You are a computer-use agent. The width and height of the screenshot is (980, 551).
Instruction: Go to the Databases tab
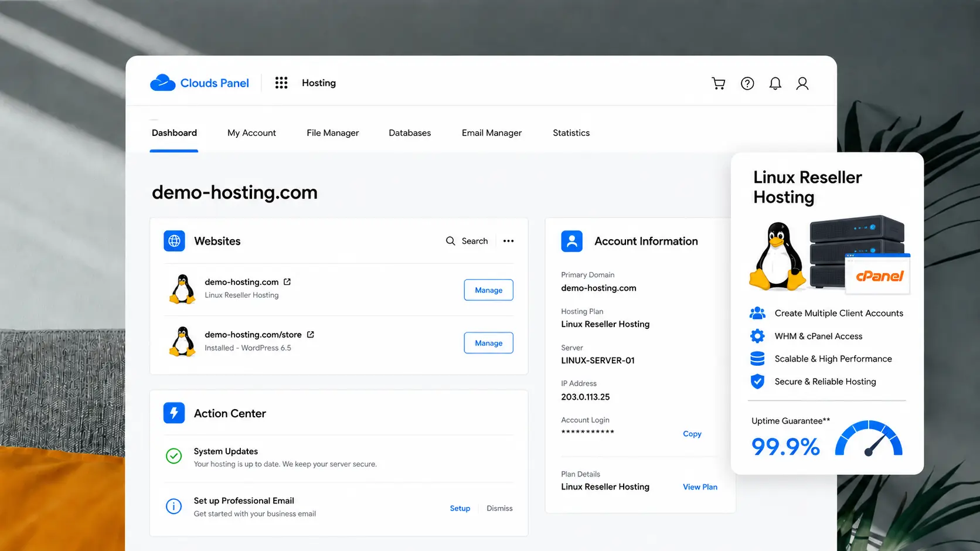(x=410, y=133)
